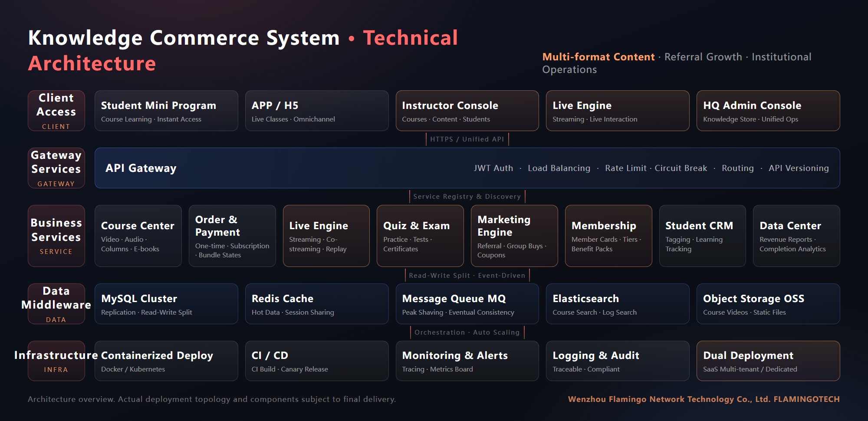Click the HTTPS / Unified API connector label
The height and width of the screenshot is (421, 868).
467,139
